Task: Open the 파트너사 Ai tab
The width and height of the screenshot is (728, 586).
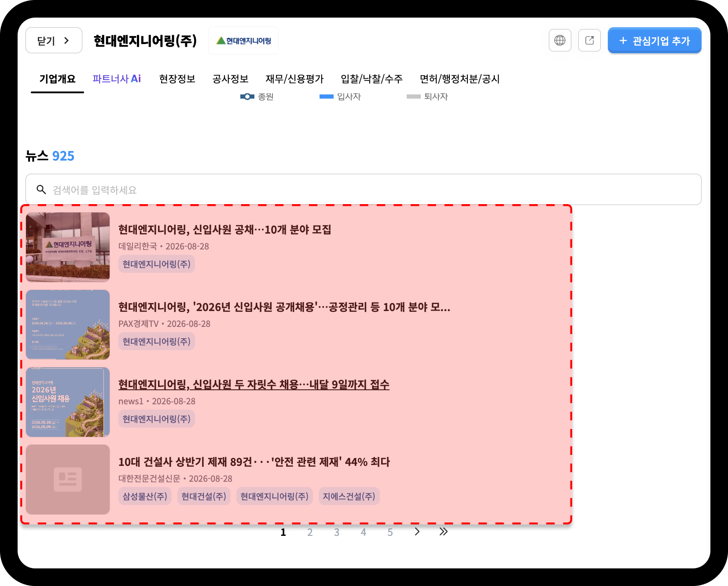Action: click(x=117, y=79)
